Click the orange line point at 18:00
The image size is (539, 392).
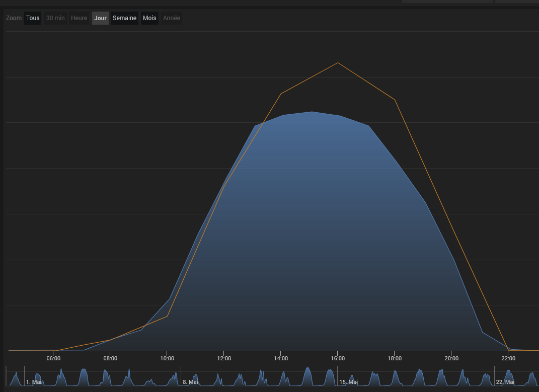tap(395, 100)
